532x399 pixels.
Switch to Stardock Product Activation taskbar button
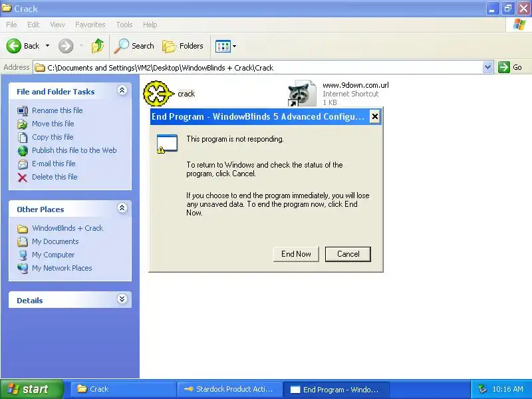229,389
